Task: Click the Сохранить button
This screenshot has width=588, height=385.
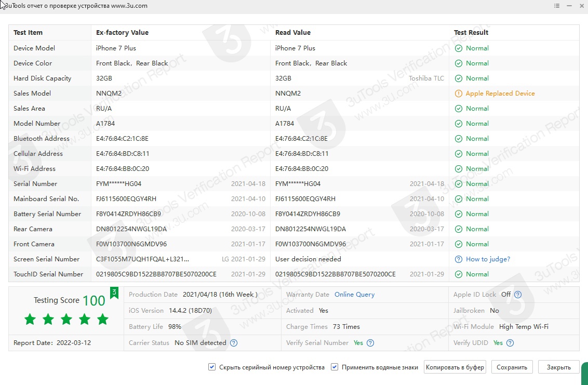Action: click(x=512, y=367)
